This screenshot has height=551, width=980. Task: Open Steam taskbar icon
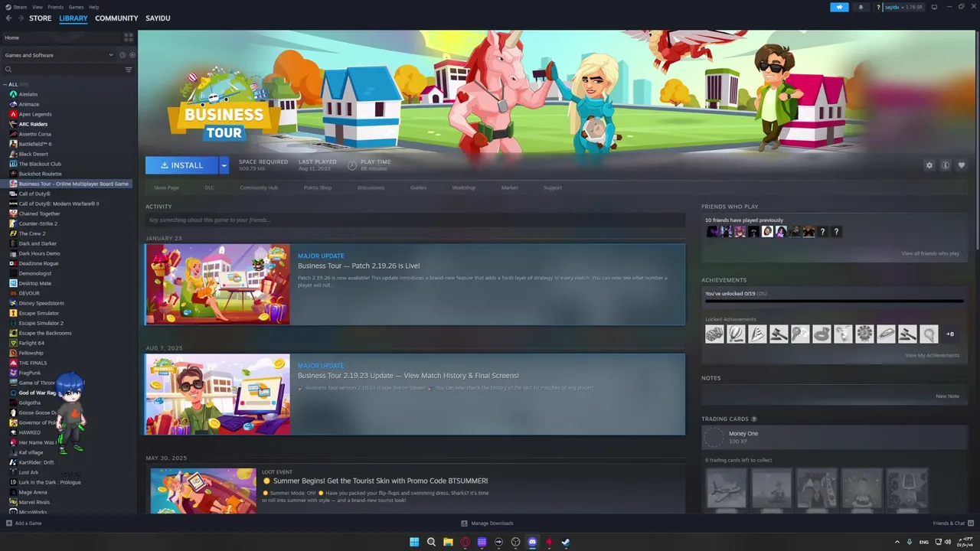point(566,542)
